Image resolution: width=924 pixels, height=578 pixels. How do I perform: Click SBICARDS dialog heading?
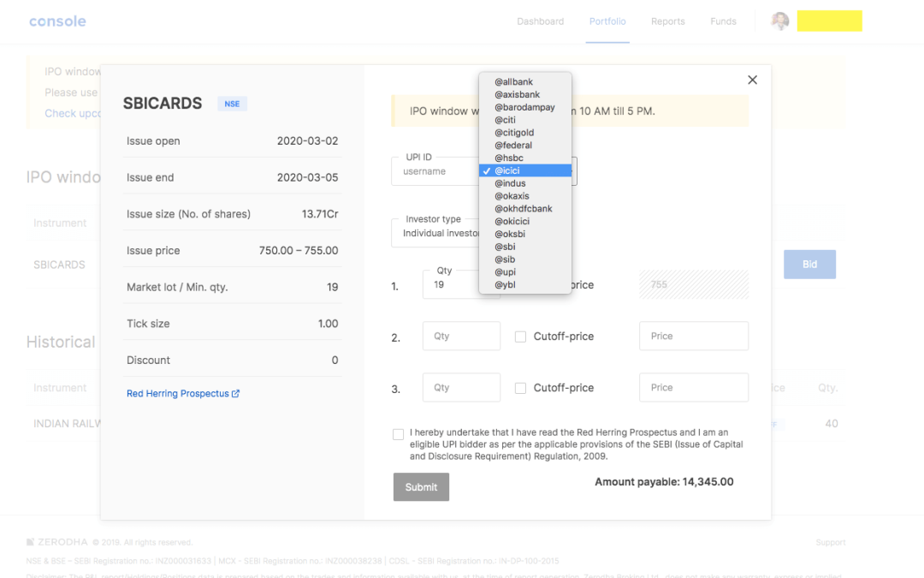pos(163,104)
